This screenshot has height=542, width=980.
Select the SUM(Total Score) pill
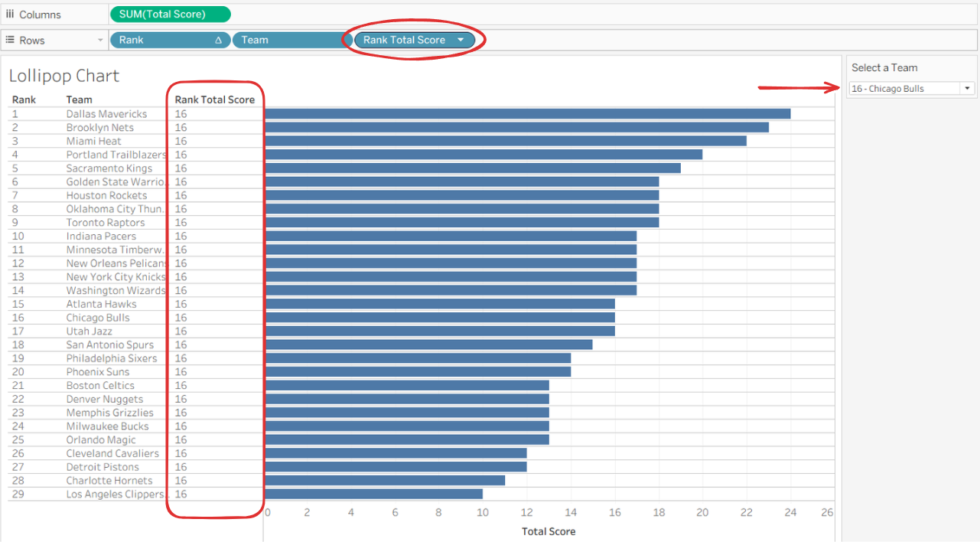click(170, 14)
